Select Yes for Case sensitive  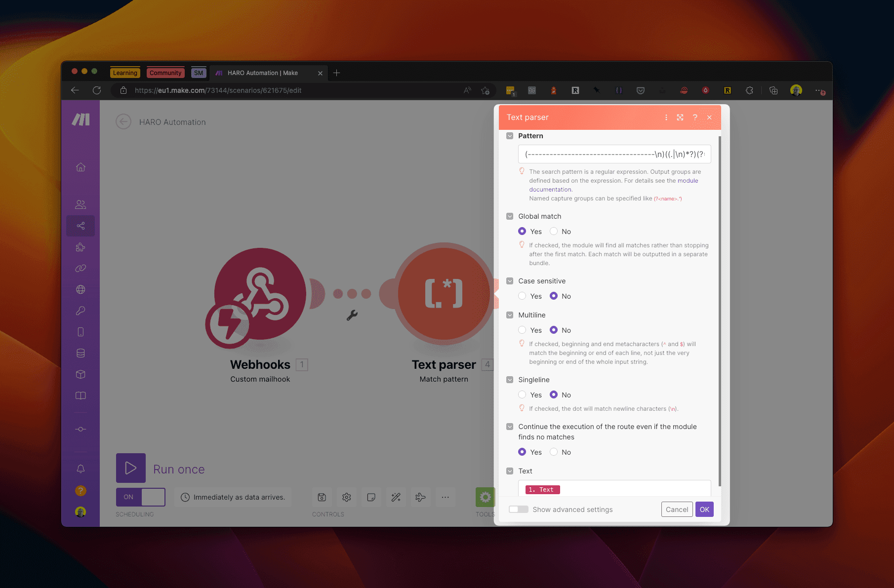point(522,296)
